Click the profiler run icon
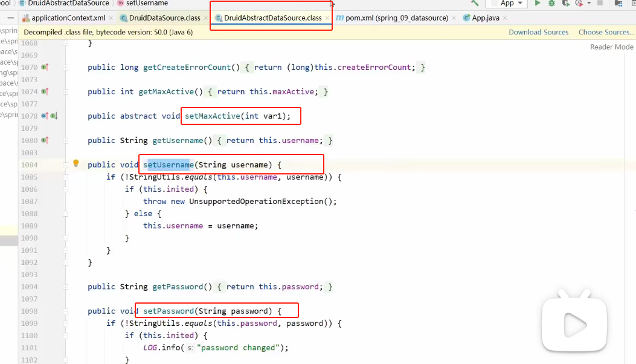The image size is (636, 364). coord(579,3)
